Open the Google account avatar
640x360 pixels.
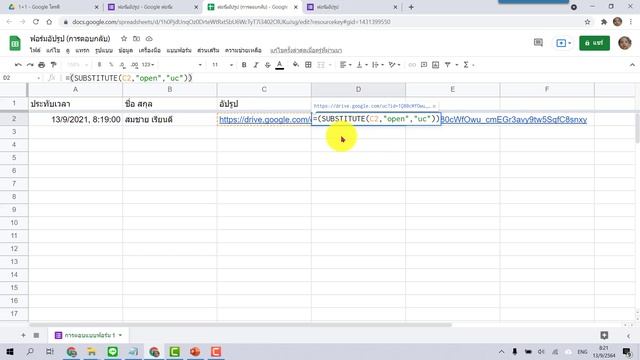pyautogui.click(x=624, y=43)
